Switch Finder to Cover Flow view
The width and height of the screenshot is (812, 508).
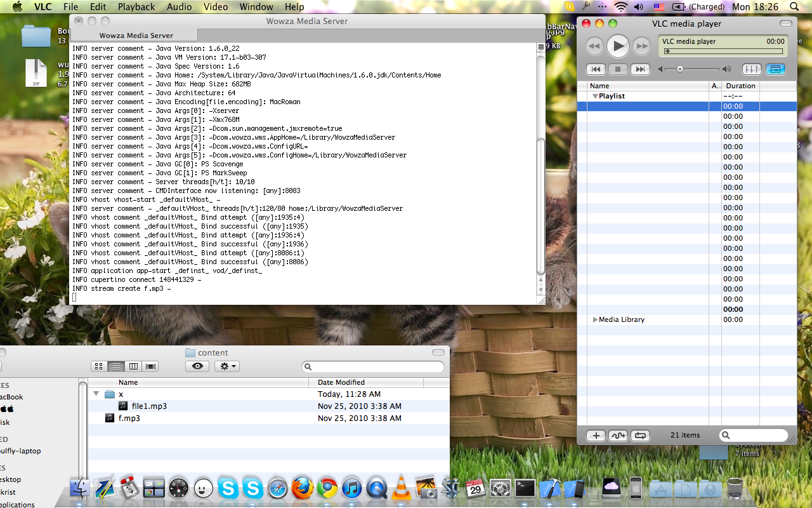pos(150,366)
